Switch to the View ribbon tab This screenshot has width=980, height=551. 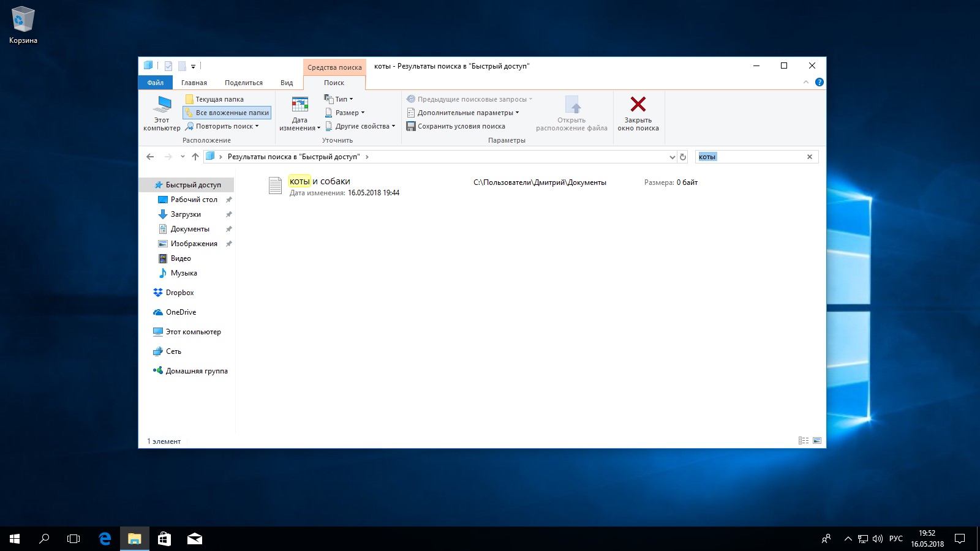(287, 83)
